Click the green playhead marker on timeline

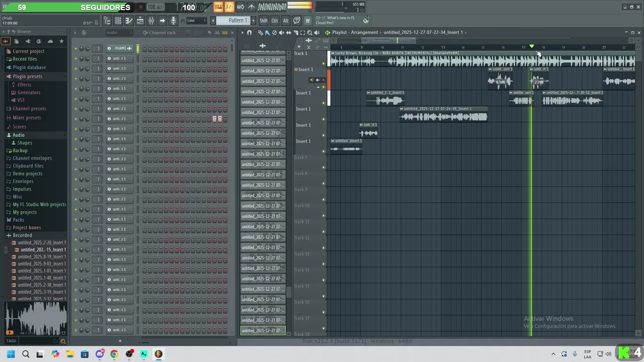click(532, 46)
